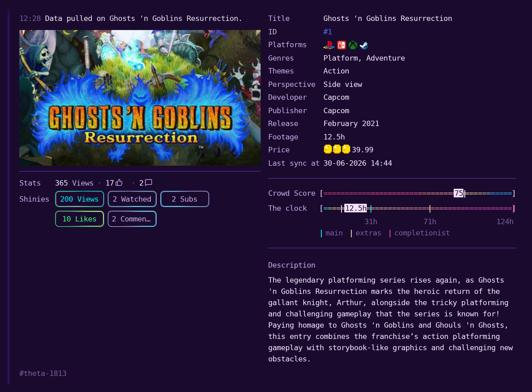Select the truncated 2 Comments badge

[132, 219]
